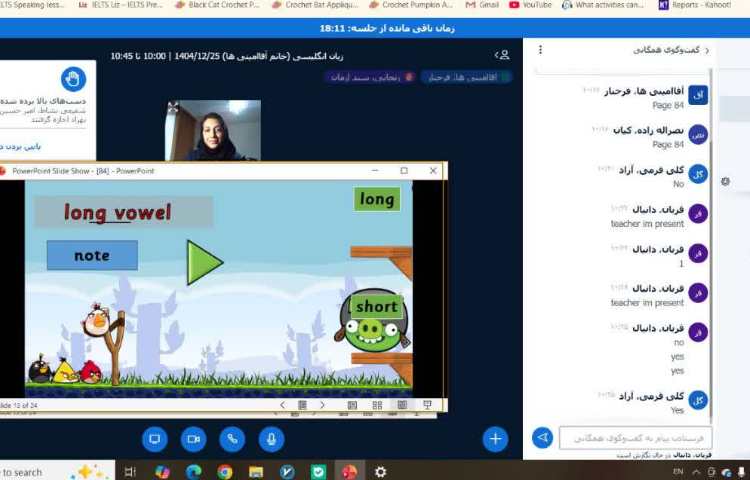
Task: Send the chat message
Action: point(542,437)
